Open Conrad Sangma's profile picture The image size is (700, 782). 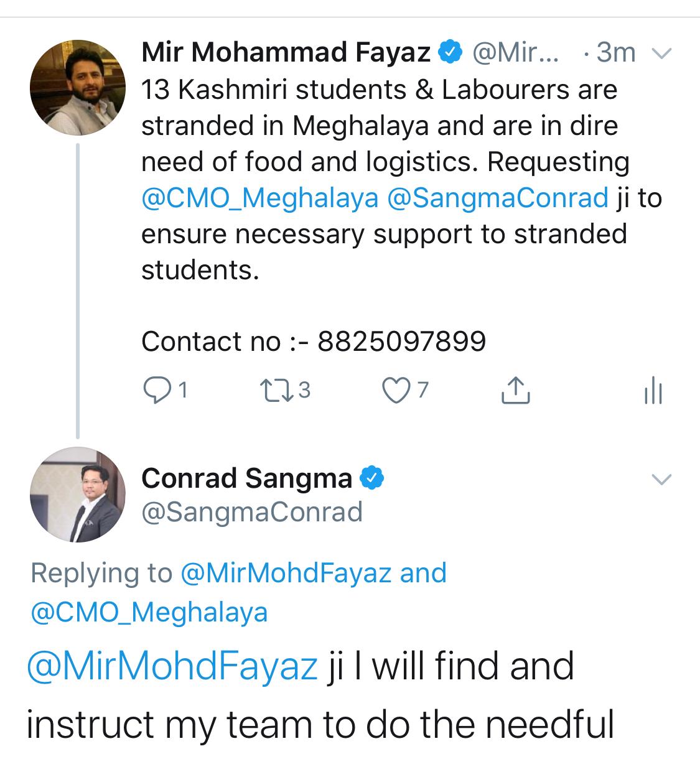(x=78, y=495)
